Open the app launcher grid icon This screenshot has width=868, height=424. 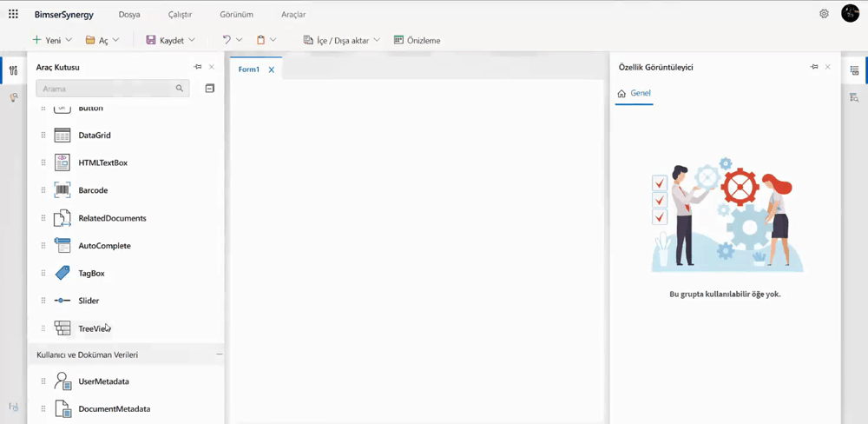13,14
